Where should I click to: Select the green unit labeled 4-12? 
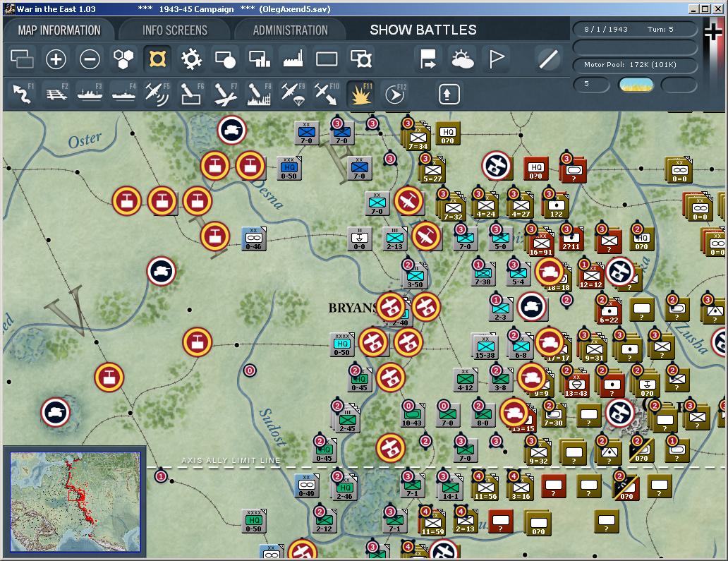coord(465,380)
